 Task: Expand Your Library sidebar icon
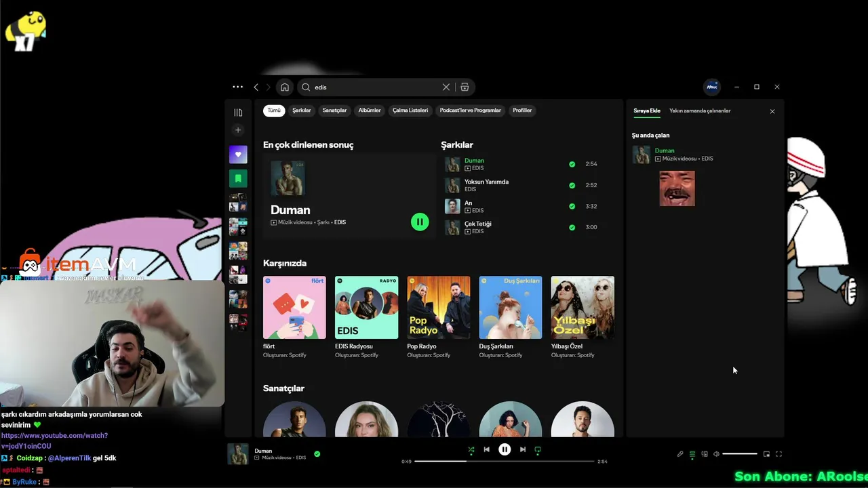[238, 113]
